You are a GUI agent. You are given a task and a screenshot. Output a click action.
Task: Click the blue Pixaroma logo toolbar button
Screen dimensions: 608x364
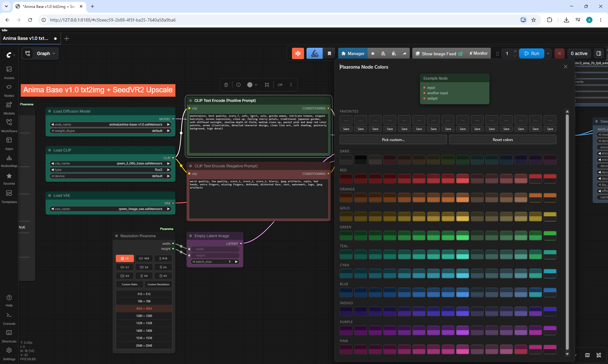(314, 53)
